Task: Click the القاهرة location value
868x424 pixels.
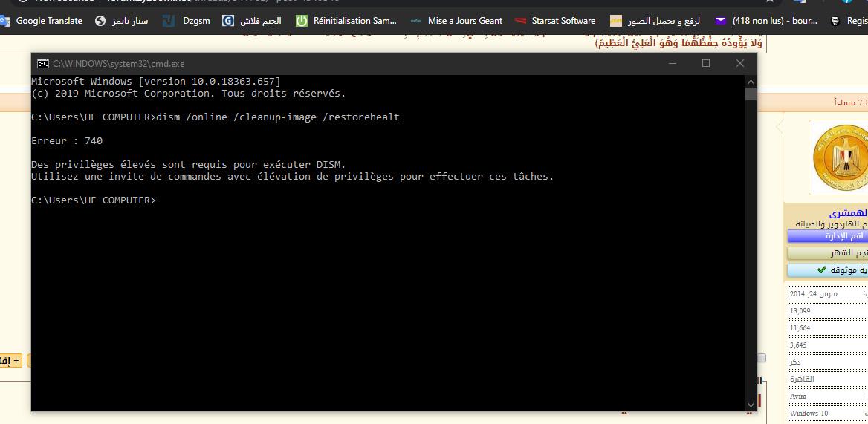Action: pyautogui.click(x=802, y=379)
